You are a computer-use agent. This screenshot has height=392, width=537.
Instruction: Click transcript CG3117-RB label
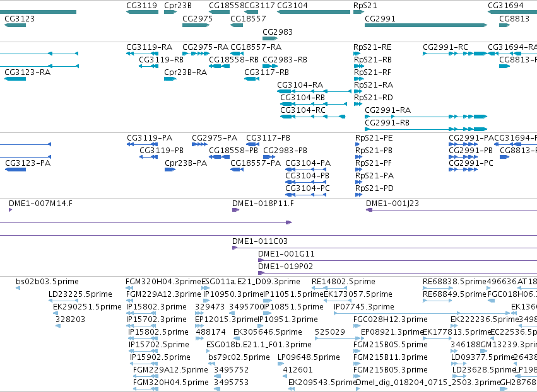(x=266, y=72)
